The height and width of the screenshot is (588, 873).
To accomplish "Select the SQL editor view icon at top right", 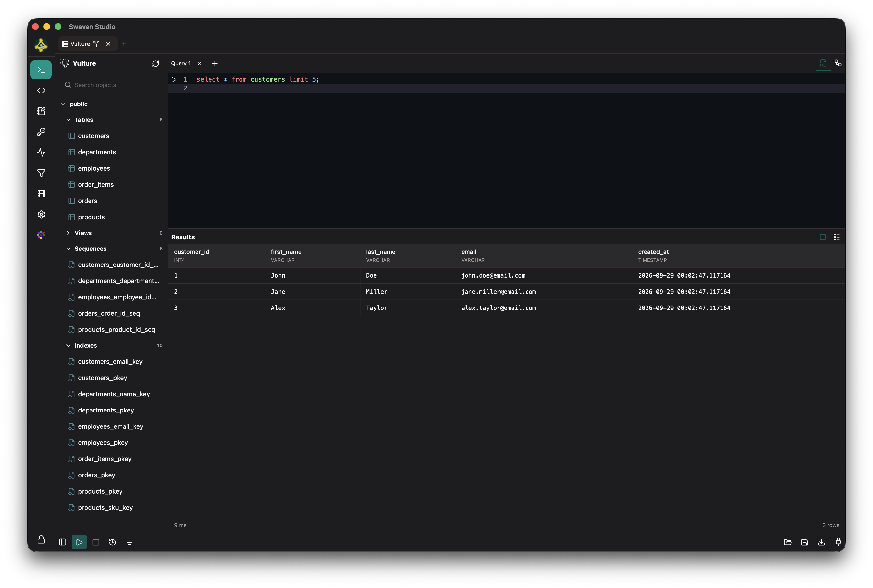I will 823,63.
